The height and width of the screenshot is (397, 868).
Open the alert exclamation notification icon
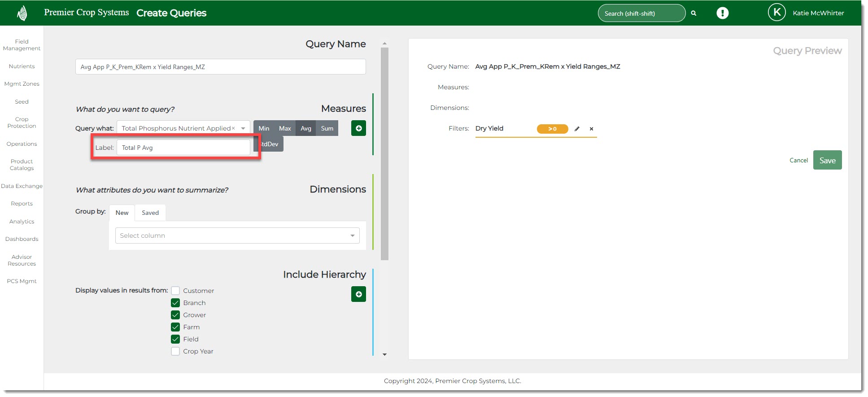click(x=722, y=13)
